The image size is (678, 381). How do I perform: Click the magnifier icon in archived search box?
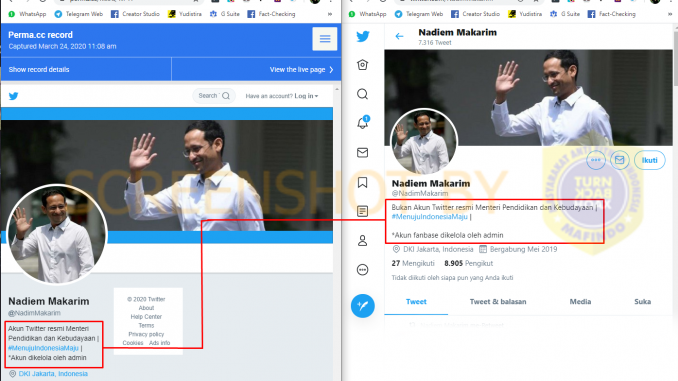point(226,96)
